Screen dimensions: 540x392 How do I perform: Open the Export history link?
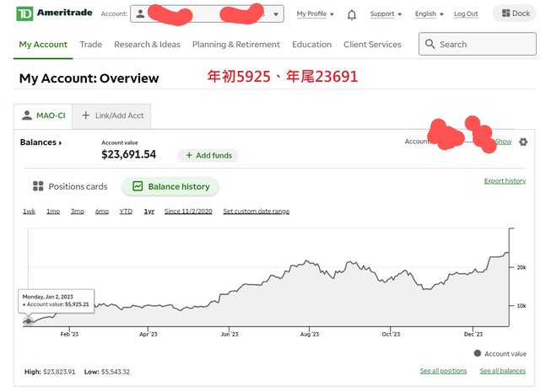point(505,180)
